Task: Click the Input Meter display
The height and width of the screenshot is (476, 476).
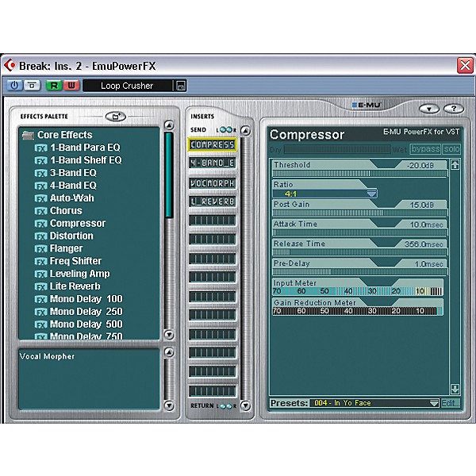Action: click(x=358, y=291)
